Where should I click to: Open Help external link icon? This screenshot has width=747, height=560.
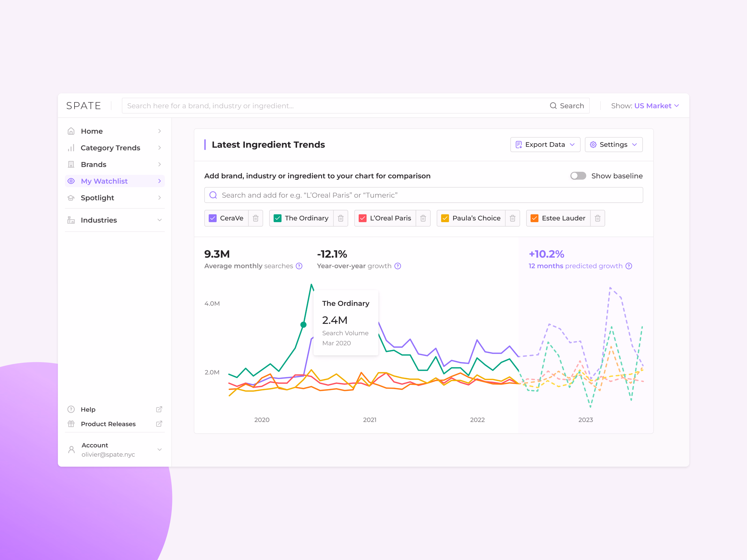coord(159,409)
